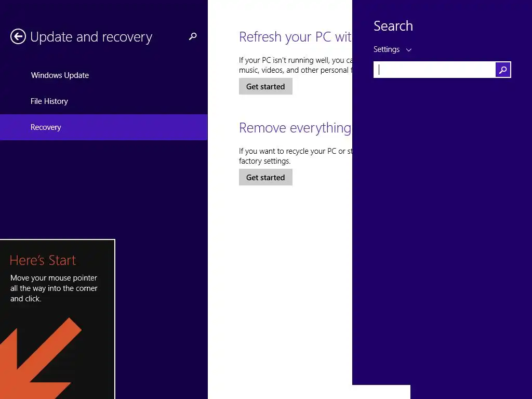The width and height of the screenshot is (532, 399).
Task: Click 'Move your mouse pointer' tip text
Action: 54,288
